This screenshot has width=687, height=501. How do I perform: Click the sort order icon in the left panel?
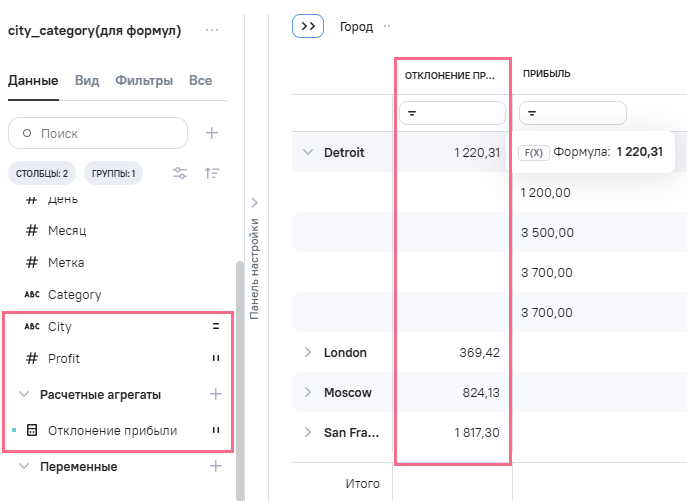pos(211,173)
